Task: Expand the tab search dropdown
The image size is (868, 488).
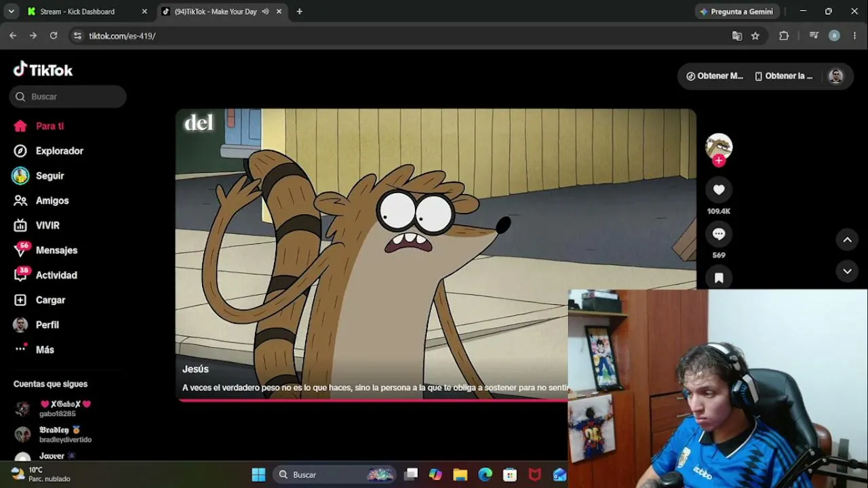Action: pos(11,12)
